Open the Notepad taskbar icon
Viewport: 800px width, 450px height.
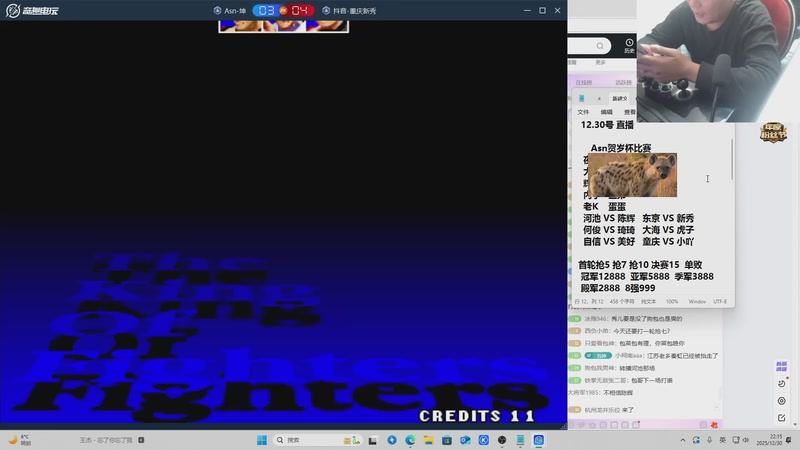[520, 440]
